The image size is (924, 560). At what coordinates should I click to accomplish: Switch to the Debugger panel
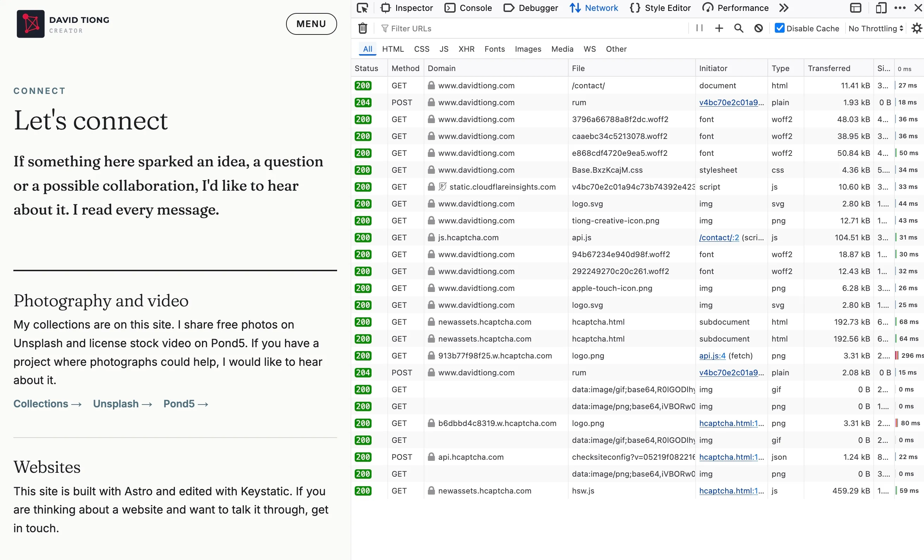pyautogui.click(x=530, y=8)
